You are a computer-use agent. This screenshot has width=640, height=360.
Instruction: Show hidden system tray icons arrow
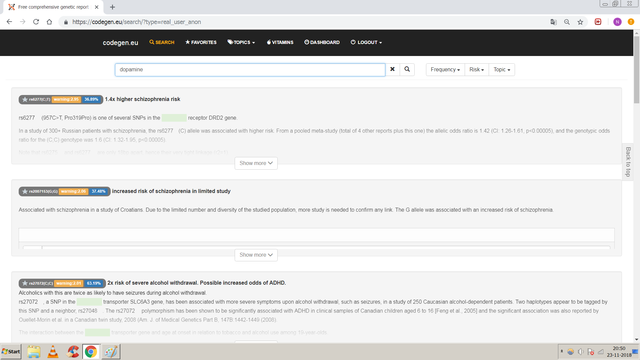tap(562, 351)
